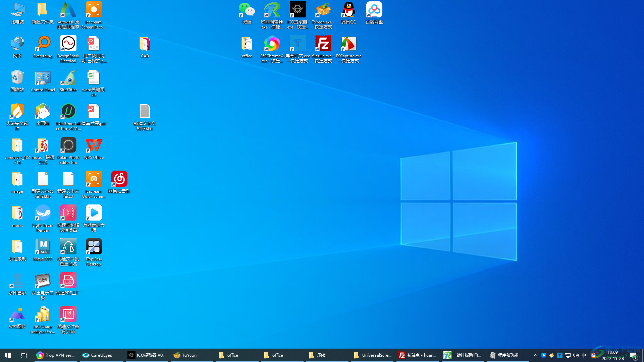The width and height of the screenshot is (644, 362).
Task: Select 优速文件批量重命名 icon
Action: 68,252
